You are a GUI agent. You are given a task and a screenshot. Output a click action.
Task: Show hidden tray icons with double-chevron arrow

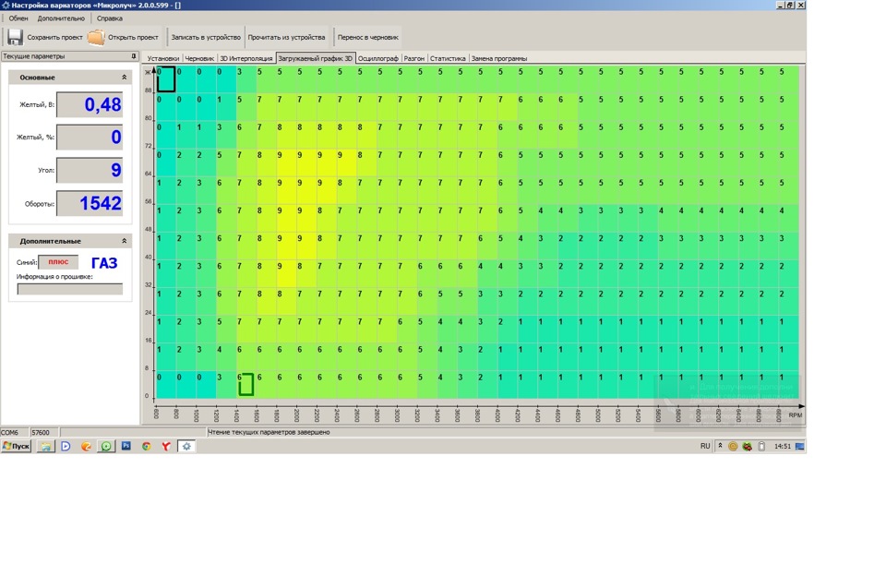click(720, 446)
